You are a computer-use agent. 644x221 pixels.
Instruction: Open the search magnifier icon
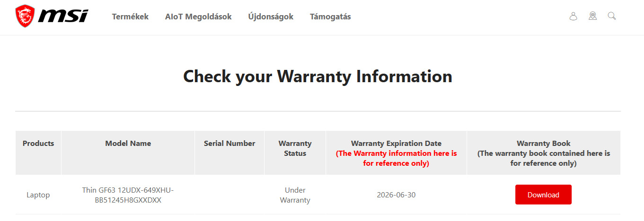coord(611,17)
